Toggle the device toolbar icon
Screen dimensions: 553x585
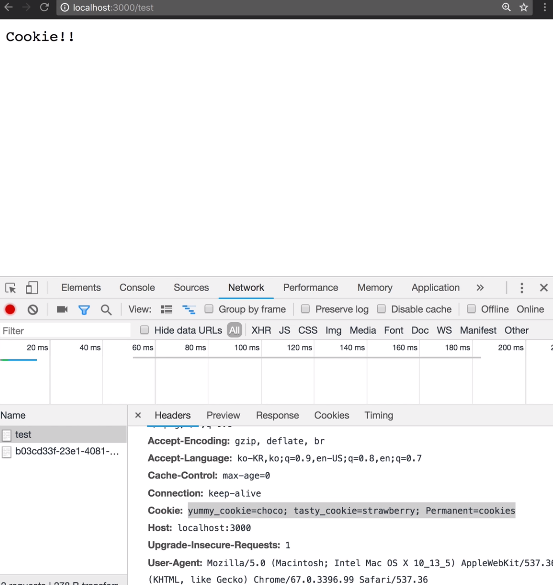point(32,288)
